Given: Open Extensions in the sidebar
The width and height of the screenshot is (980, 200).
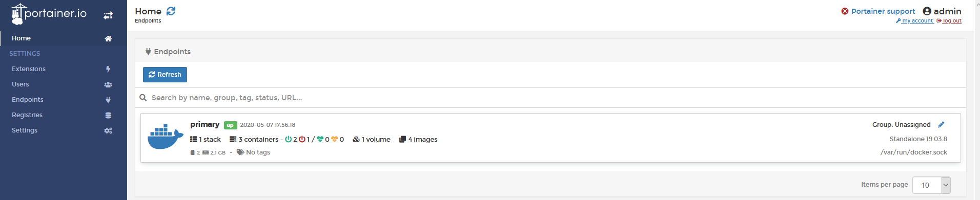Looking at the screenshot, I should 29,69.
